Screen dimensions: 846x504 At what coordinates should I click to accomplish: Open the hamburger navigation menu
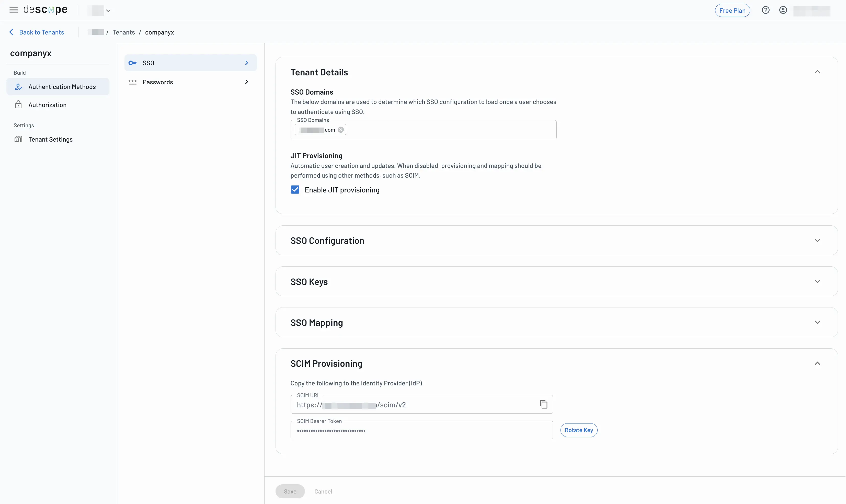(x=14, y=9)
